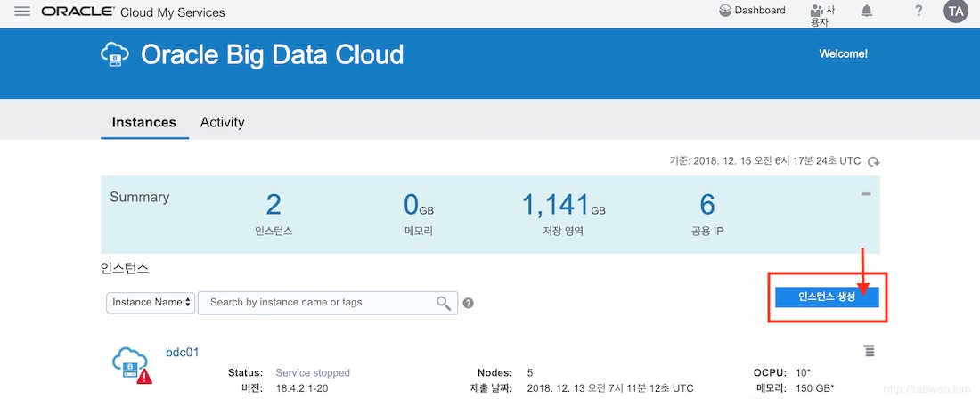
Task: Click the bdc01 service icon with warning
Action: pyautogui.click(x=132, y=365)
